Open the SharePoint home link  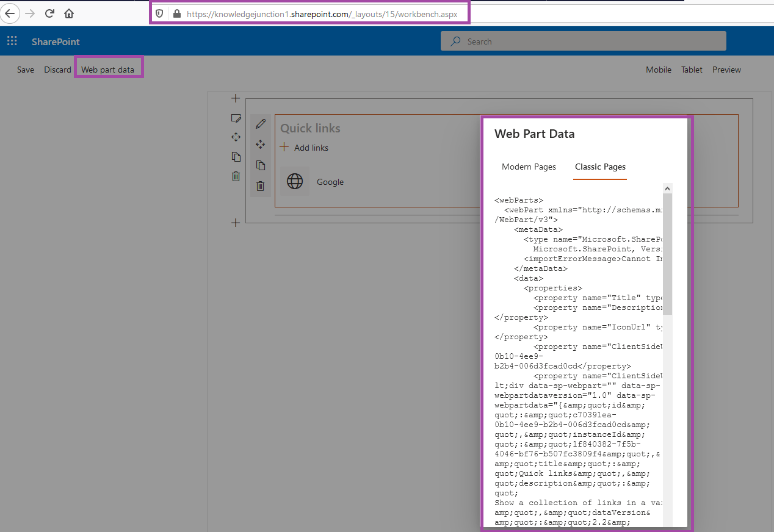coord(56,41)
